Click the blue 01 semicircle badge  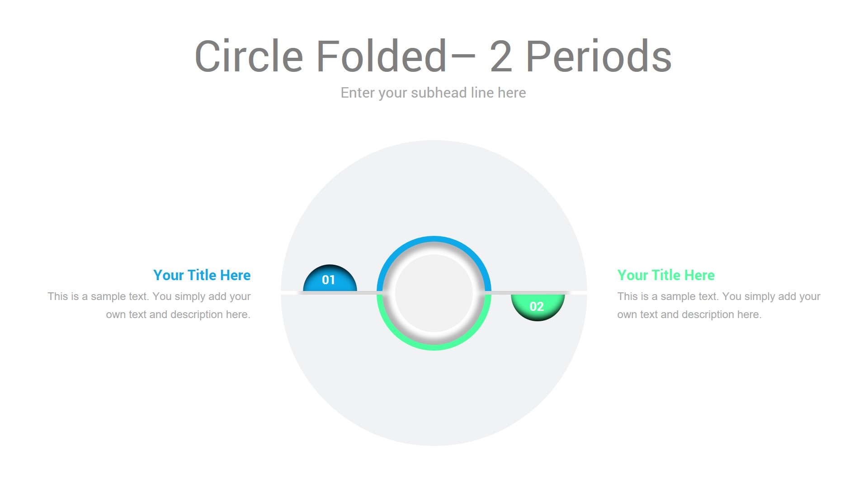[x=330, y=279]
